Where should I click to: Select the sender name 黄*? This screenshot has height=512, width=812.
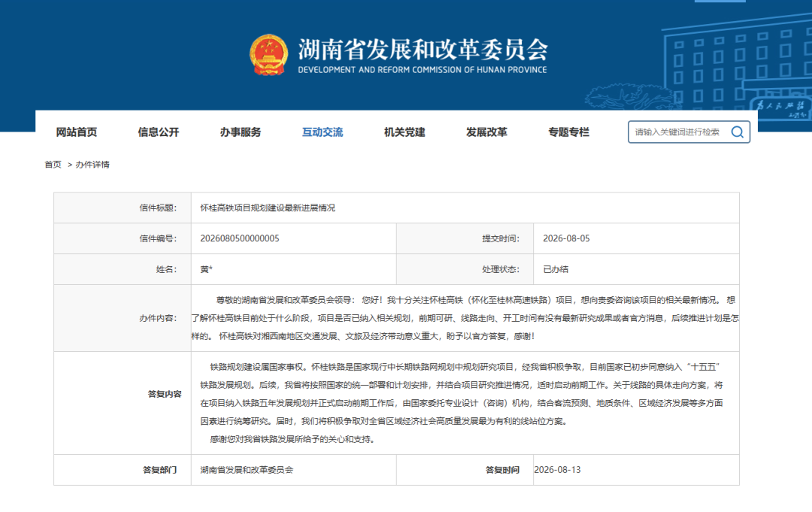pos(207,269)
